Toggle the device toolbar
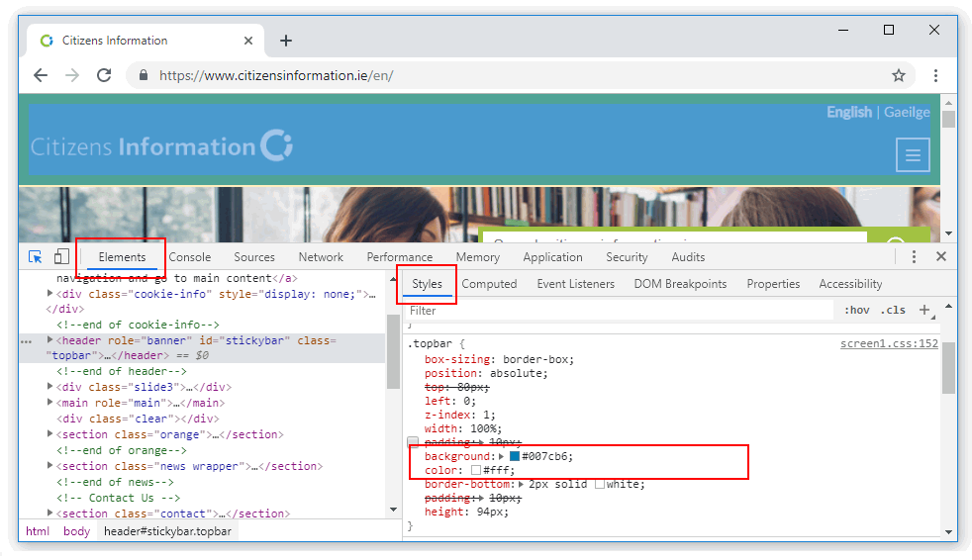The image size is (972, 560). pos(61,257)
